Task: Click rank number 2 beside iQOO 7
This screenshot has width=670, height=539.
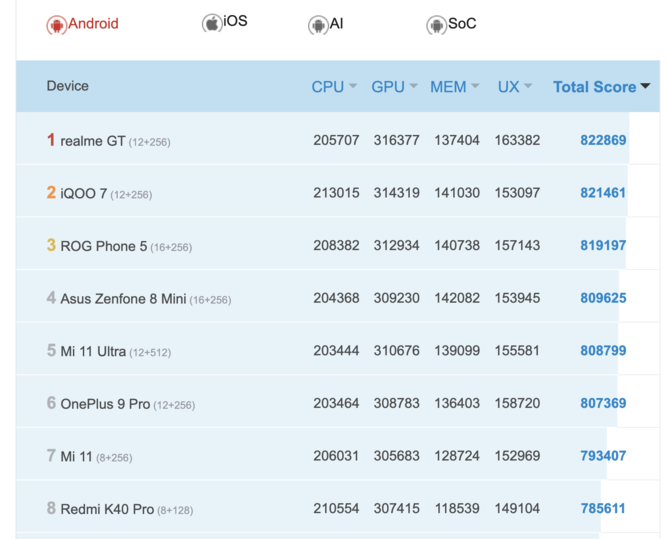Action: tap(51, 192)
